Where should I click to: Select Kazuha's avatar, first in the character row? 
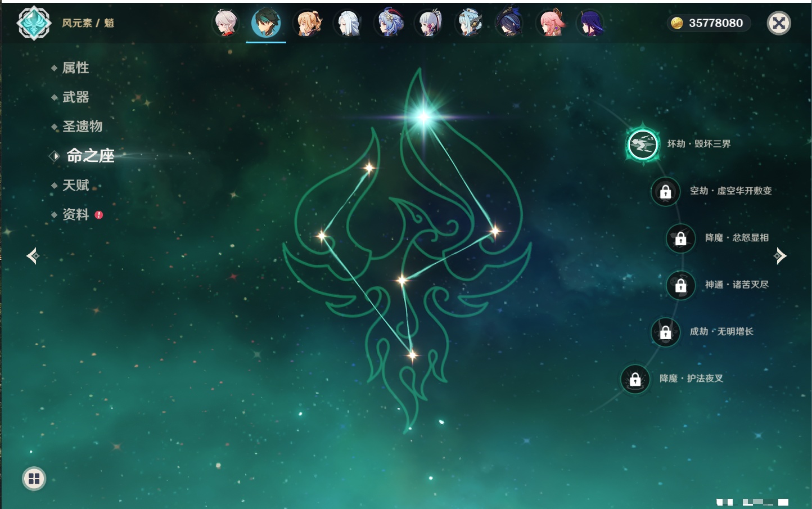[x=226, y=23]
